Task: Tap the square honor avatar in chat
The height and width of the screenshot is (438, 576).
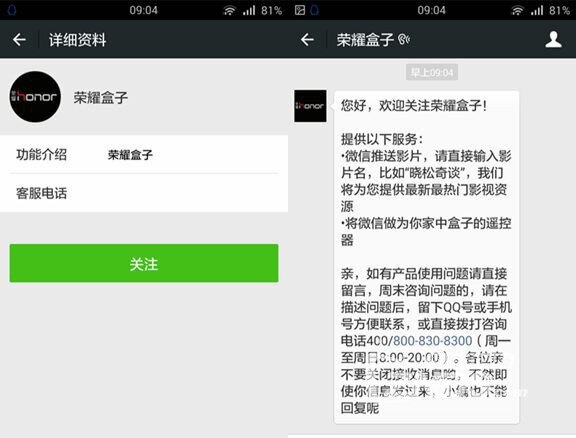Action: (x=310, y=106)
